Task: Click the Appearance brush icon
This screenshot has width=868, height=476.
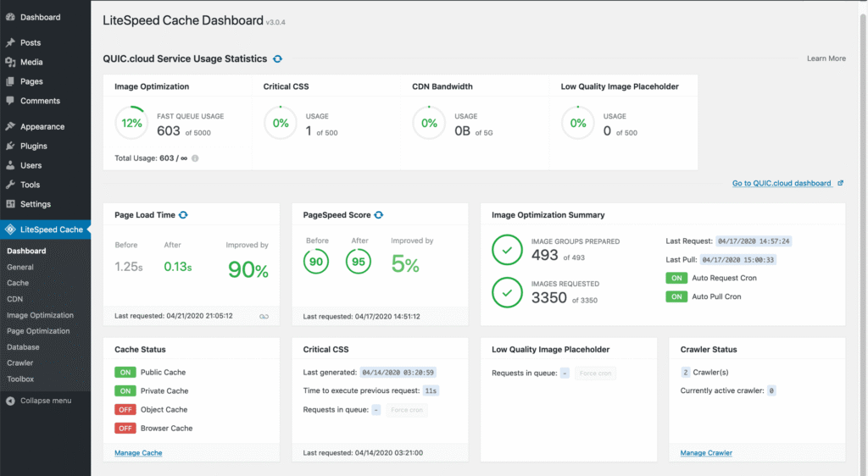Action: [10, 126]
